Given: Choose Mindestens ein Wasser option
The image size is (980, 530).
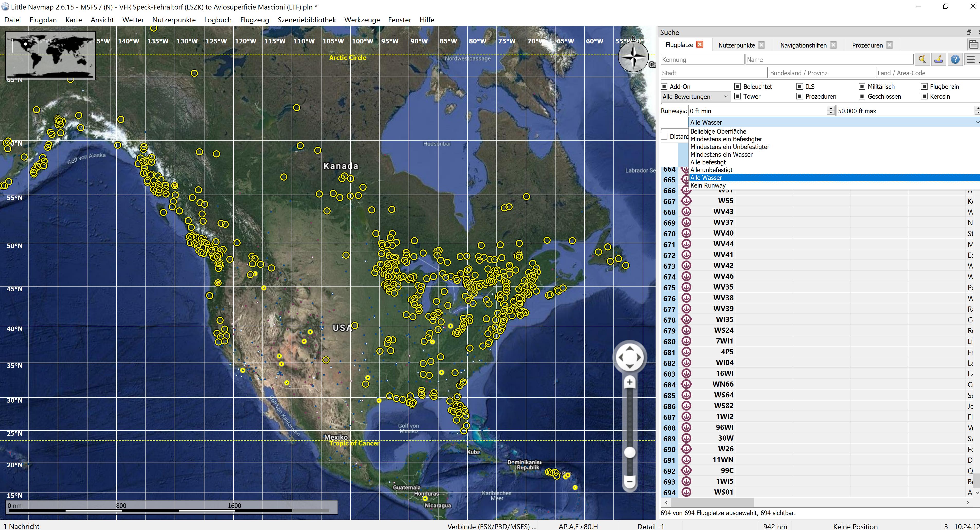Looking at the screenshot, I should point(834,154).
